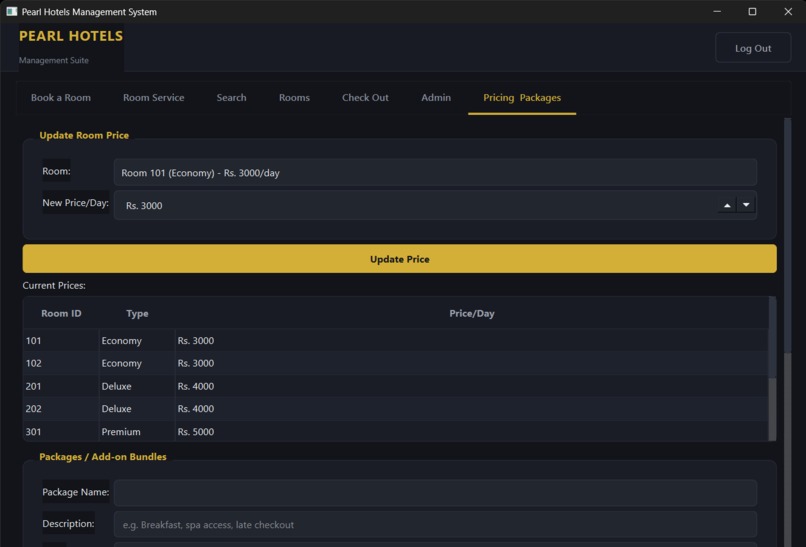Switch to the Room Service tab
The height and width of the screenshot is (547, 806).
coord(153,98)
